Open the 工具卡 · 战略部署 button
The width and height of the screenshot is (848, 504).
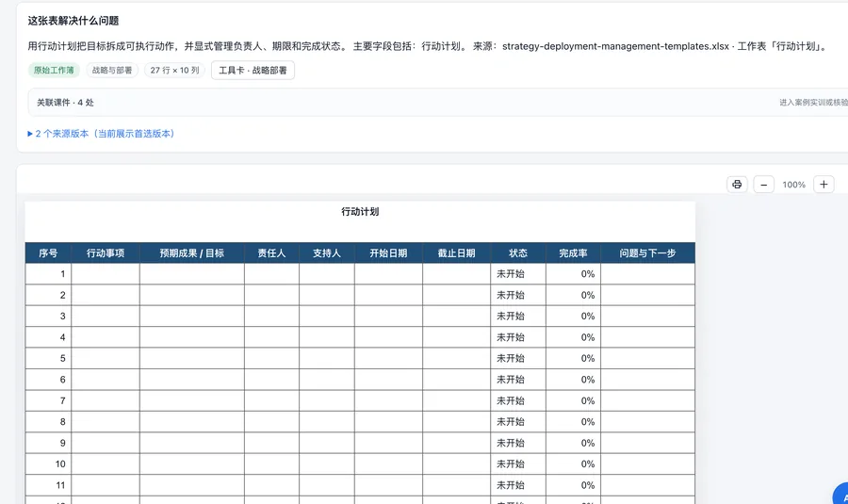pyautogui.click(x=253, y=71)
